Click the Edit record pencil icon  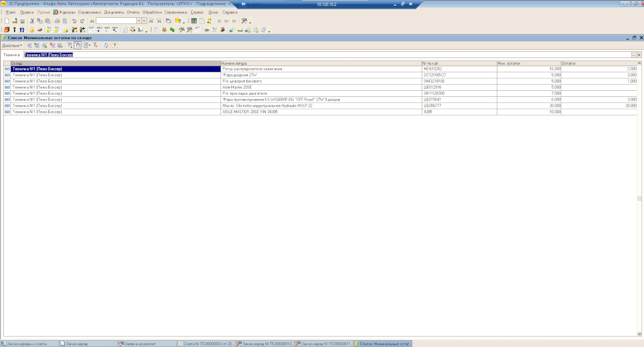pyautogui.click(x=44, y=45)
